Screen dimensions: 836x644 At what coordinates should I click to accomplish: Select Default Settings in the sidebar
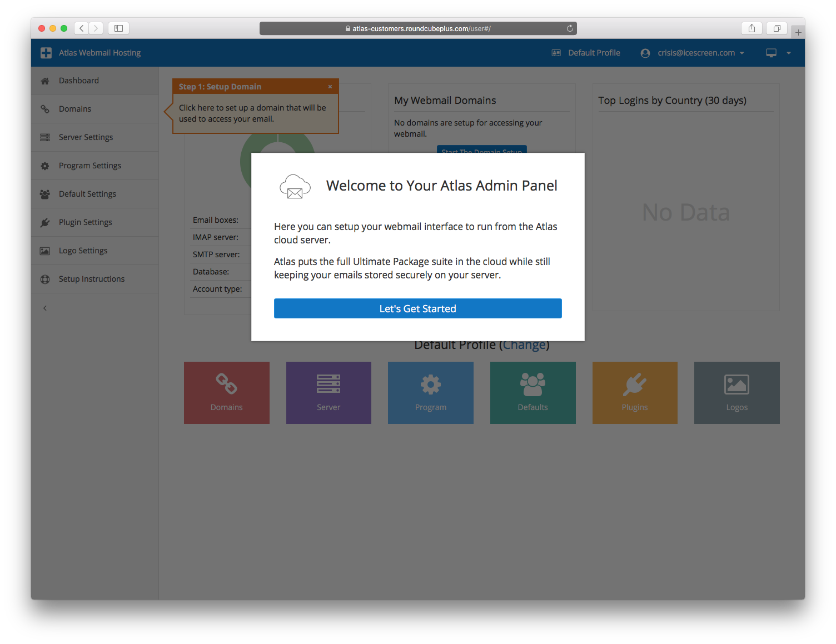tap(94, 194)
